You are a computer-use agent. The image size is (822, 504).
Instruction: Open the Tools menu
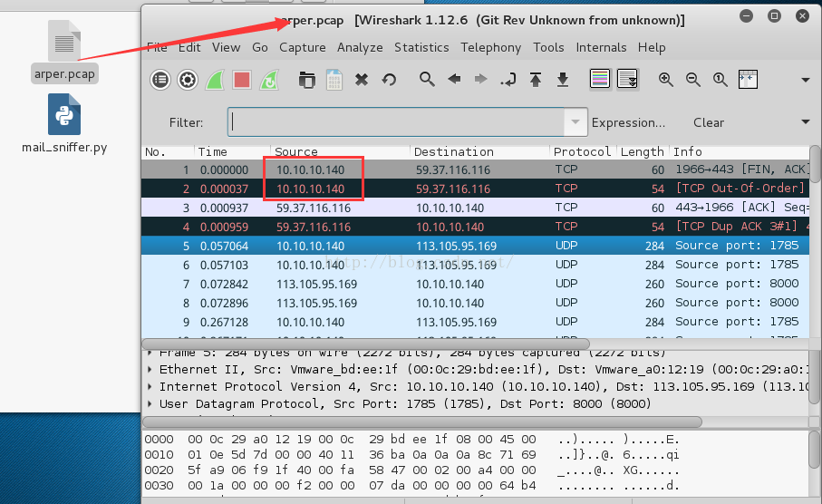pyautogui.click(x=548, y=48)
